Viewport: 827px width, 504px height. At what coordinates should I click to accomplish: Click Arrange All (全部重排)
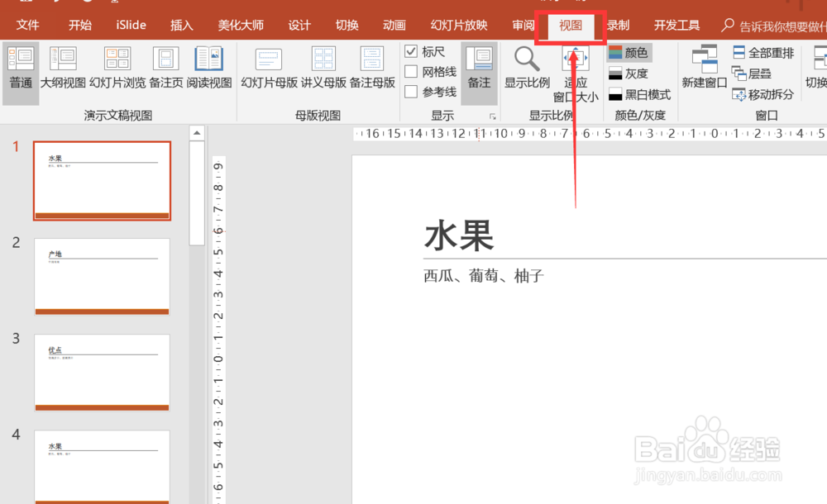coord(763,53)
